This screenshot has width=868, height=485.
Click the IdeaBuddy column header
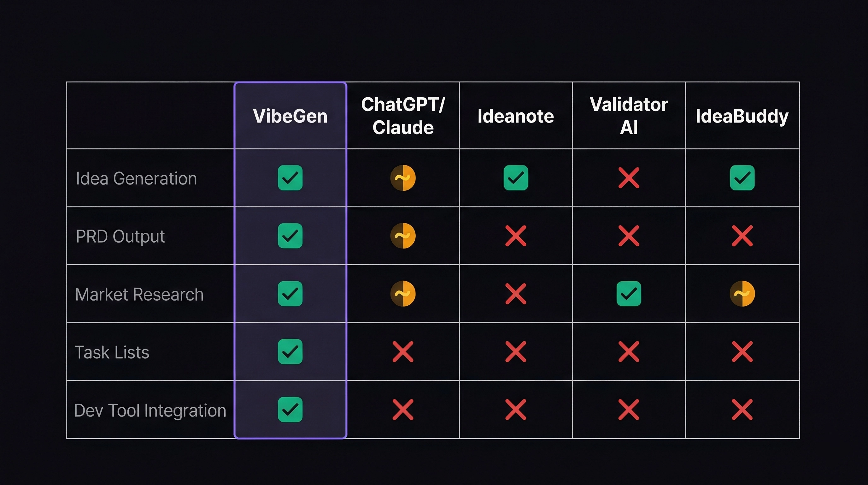click(742, 116)
